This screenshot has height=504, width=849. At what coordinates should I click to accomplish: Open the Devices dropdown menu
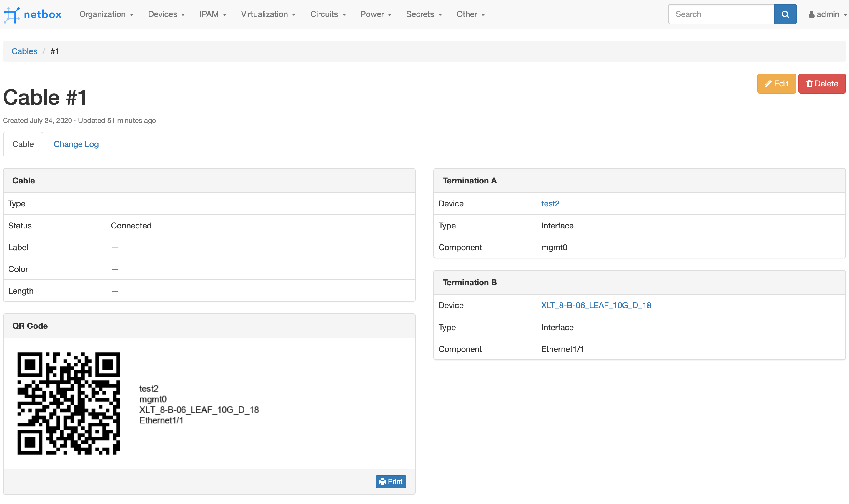pyautogui.click(x=166, y=14)
